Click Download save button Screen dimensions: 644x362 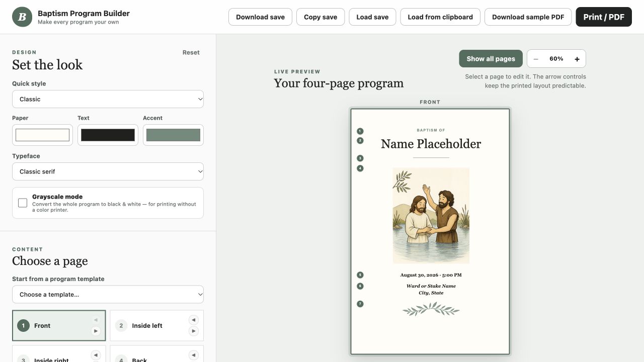[260, 17]
